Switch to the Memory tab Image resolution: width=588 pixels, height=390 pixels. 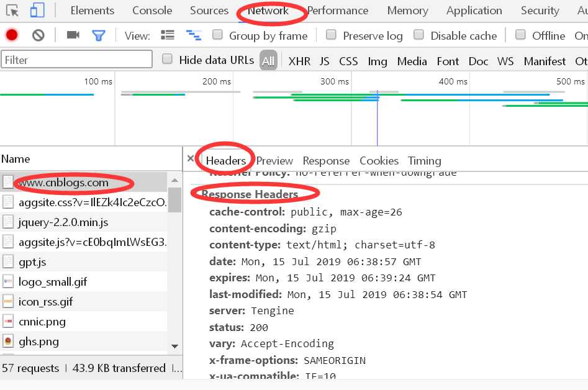tap(407, 11)
